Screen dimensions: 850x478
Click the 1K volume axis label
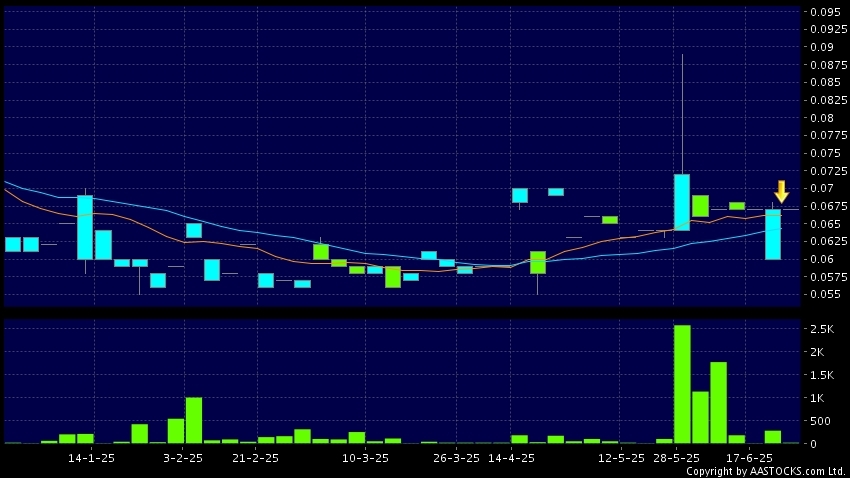(x=817, y=398)
